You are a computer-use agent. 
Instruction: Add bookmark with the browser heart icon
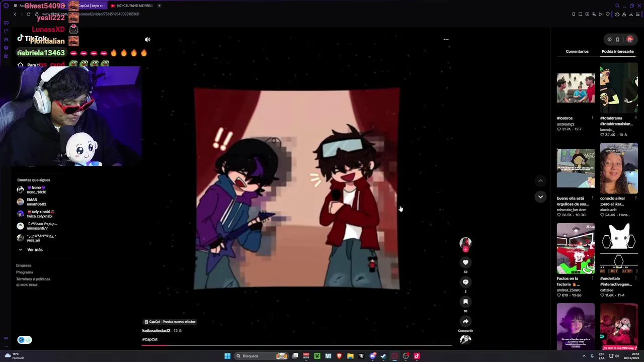(608, 14)
